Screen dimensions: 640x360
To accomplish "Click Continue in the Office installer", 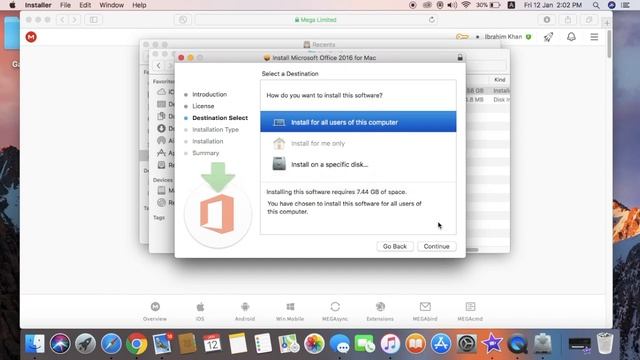I will tap(436, 246).
